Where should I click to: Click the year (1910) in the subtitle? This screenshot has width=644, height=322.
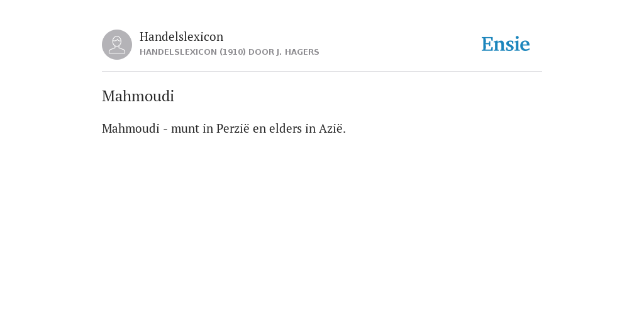[x=233, y=52]
